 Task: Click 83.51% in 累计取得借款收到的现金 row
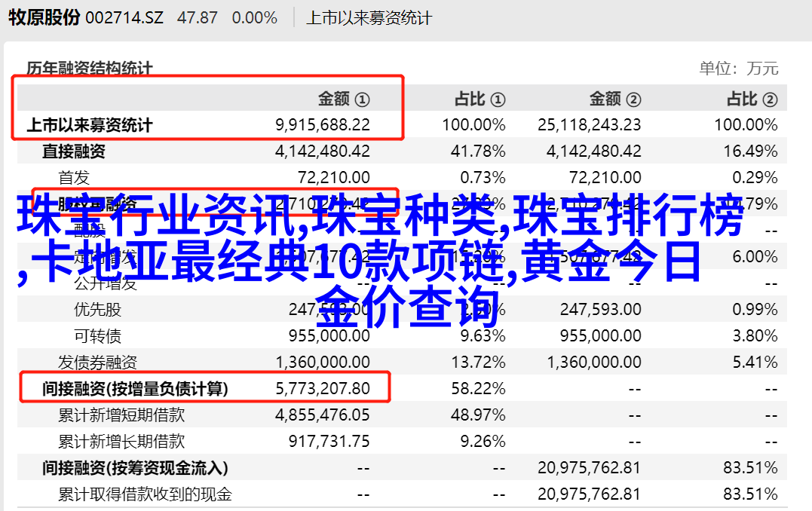tap(751, 494)
